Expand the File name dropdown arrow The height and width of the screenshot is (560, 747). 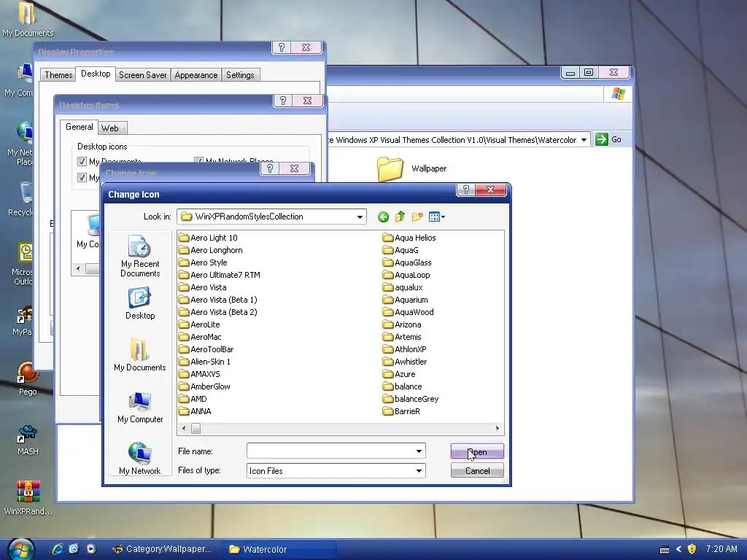[x=419, y=451]
